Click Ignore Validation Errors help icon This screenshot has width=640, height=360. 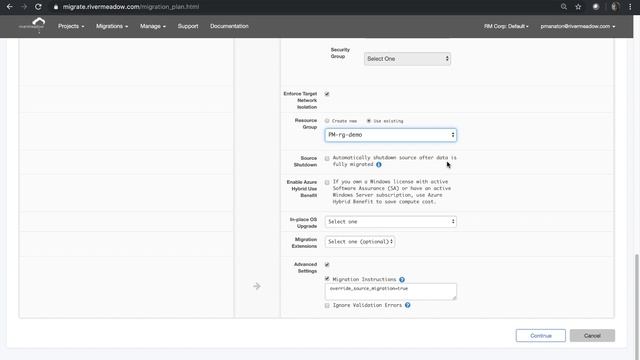[407, 305]
